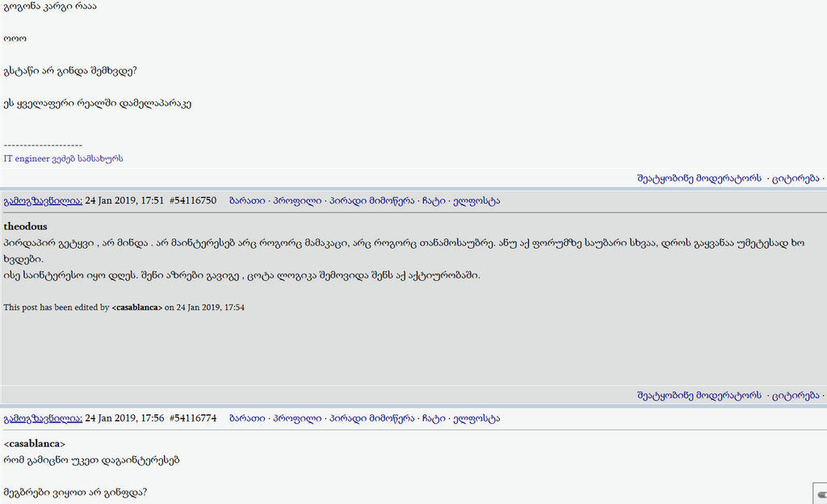Click 'შეატყობინე მოდერატორს' under the IT engineer signature
The height and width of the screenshot is (504, 827).
coord(699,178)
